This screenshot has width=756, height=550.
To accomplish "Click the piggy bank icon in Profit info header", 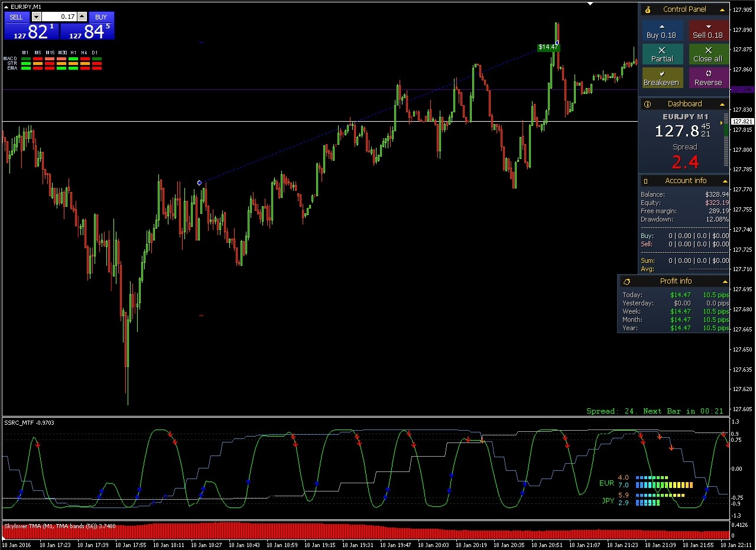I will 627,281.
